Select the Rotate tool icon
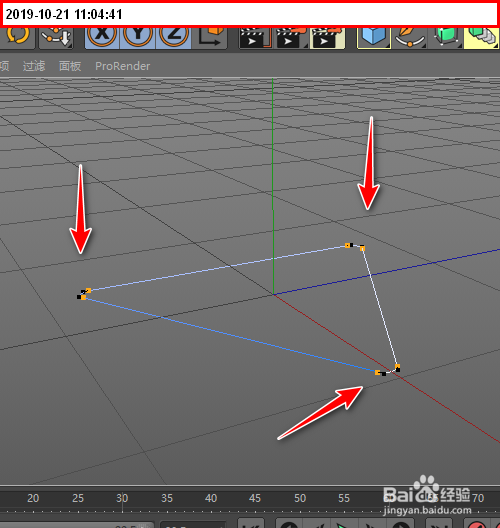The height and width of the screenshot is (528, 500). tap(17, 36)
